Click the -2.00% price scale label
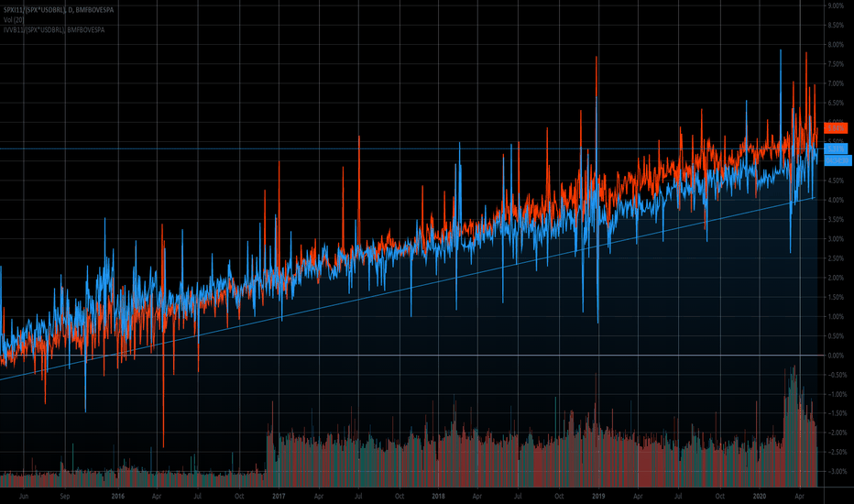Viewport: 854px width, 504px height. 836,433
